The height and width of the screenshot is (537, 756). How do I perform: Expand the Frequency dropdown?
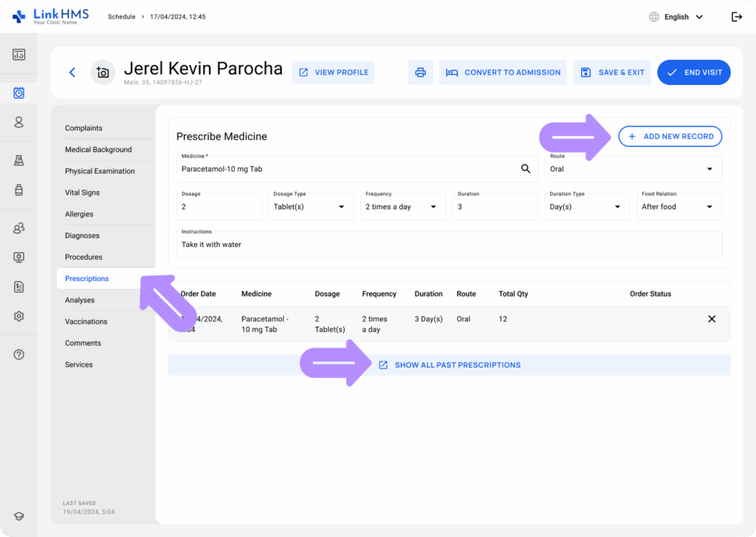pos(402,207)
